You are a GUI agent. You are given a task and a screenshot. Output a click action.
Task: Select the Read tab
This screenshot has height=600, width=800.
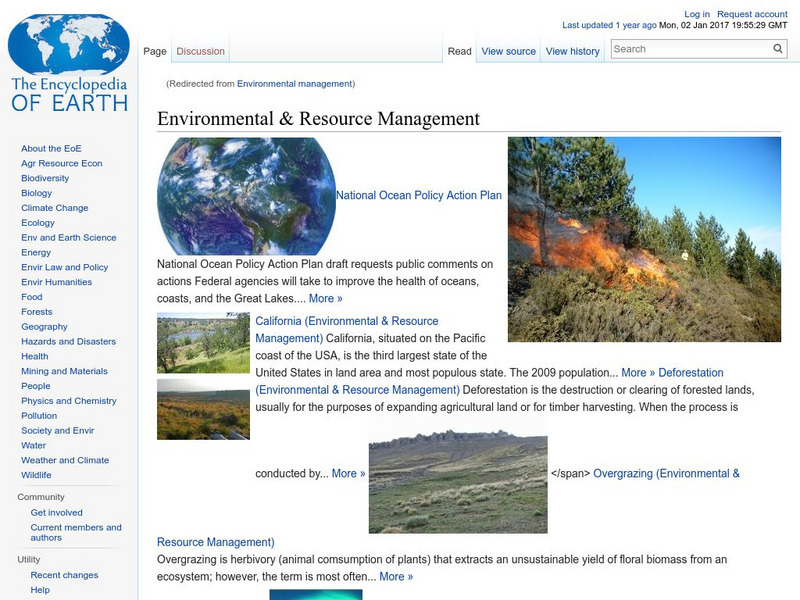[x=459, y=52]
